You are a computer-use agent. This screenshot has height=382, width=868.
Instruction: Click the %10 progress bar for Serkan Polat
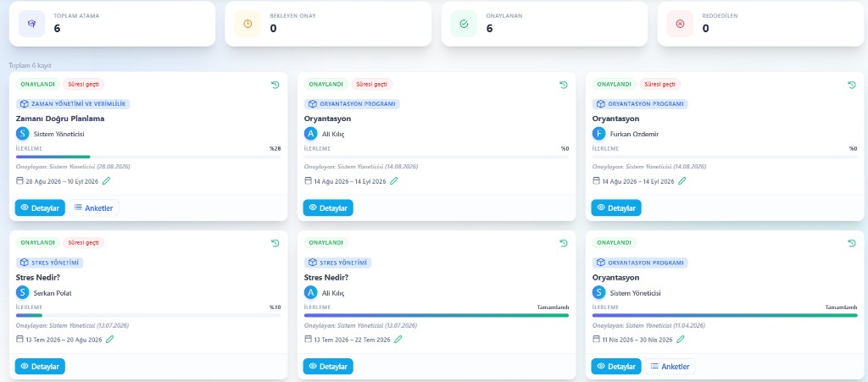(148, 316)
